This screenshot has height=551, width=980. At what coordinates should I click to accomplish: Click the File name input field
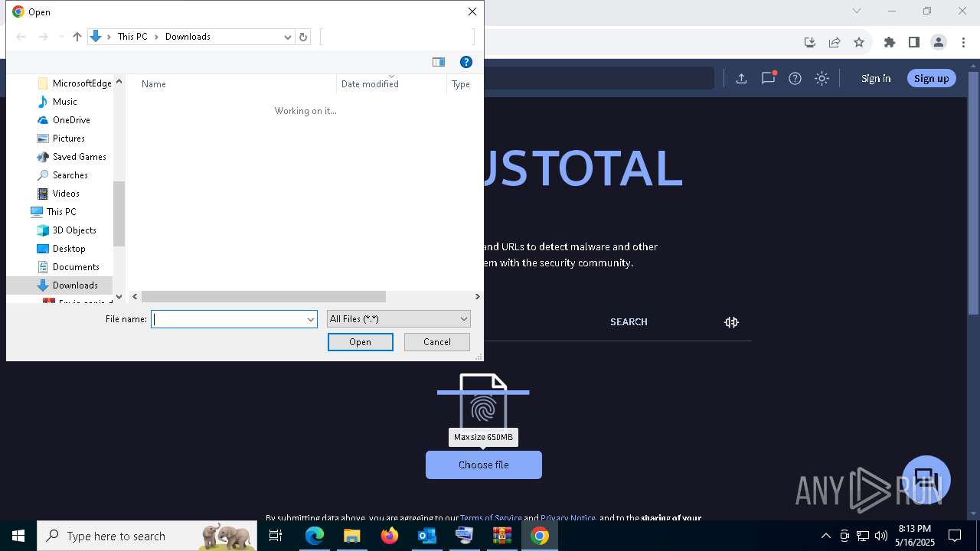(229, 319)
